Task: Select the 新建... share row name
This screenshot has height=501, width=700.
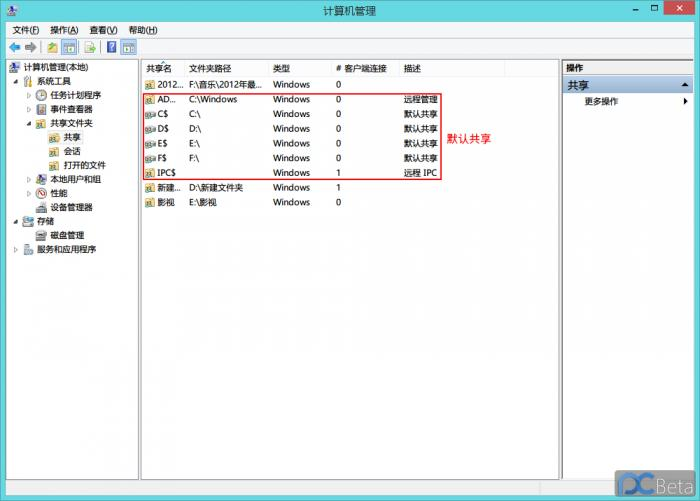Action: [169, 188]
